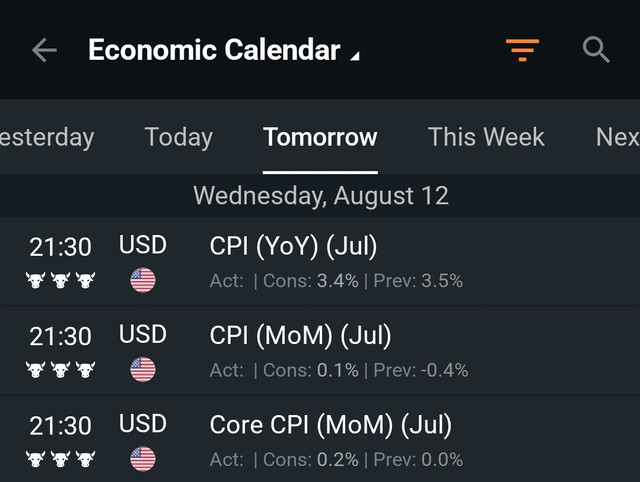Click the 21:30 time on CPI (YoY)
The width and height of the screenshot is (640, 482).
pos(60,247)
